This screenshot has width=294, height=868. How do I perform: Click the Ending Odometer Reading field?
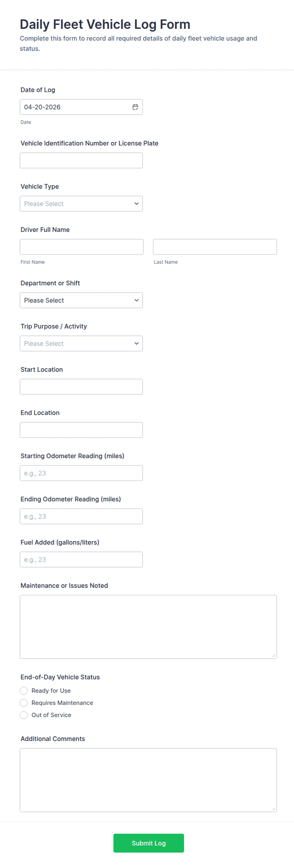[x=81, y=516]
